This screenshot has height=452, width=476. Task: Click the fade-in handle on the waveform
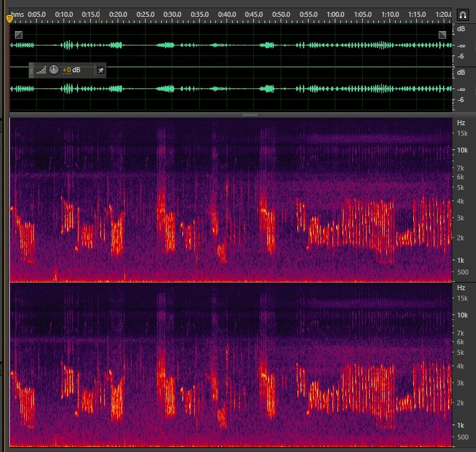tap(18, 35)
